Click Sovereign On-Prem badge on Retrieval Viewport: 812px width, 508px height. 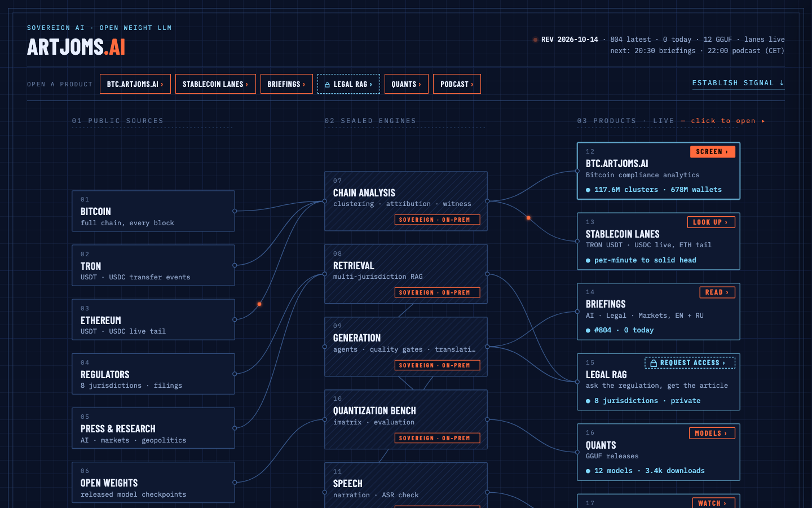pyautogui.click(x=437, y=292)
